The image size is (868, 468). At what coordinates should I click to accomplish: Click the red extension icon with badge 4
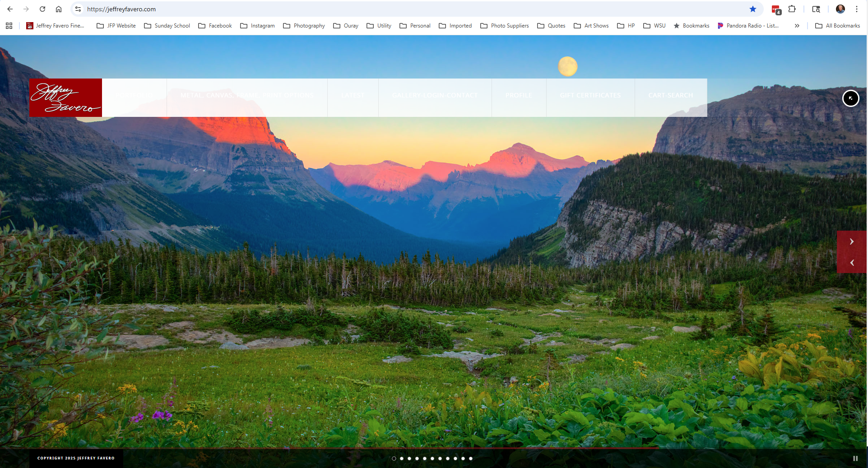click(x=775, y=9)
